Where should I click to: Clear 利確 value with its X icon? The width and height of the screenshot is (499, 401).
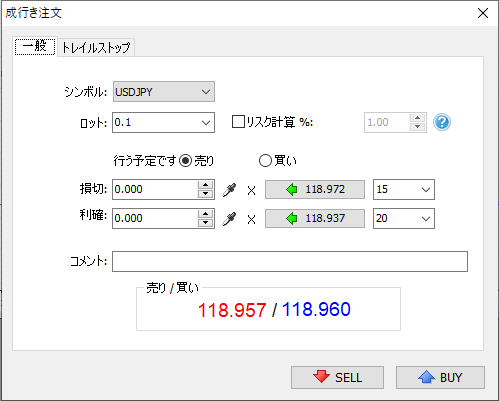252,220
